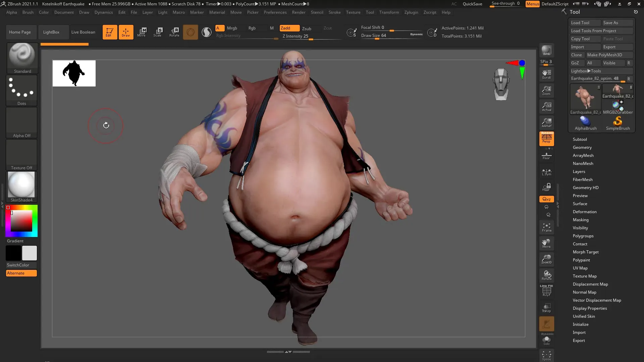Expand the UV Map section
The width and height of the screenshot is (644, 362).
click(x=580, y=268)
